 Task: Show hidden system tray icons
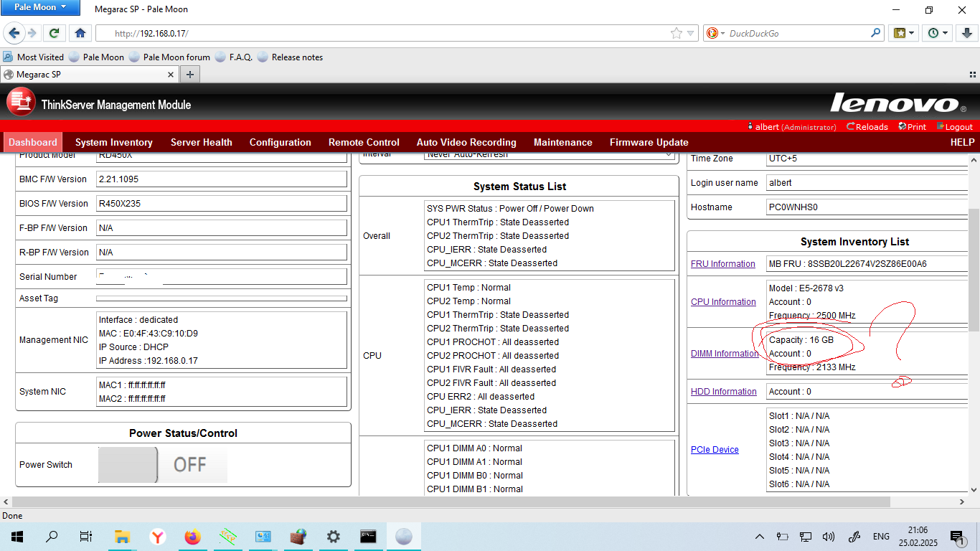click(x=760, y=536)
